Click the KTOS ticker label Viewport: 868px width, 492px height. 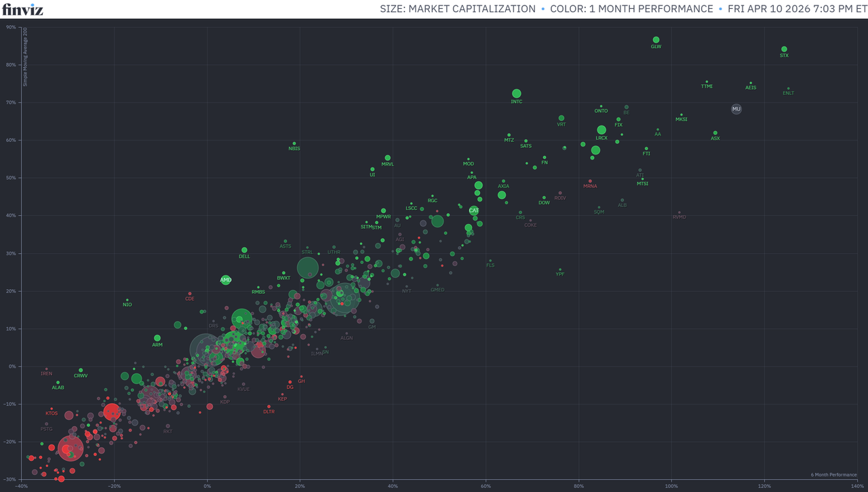tap(52, 413)
